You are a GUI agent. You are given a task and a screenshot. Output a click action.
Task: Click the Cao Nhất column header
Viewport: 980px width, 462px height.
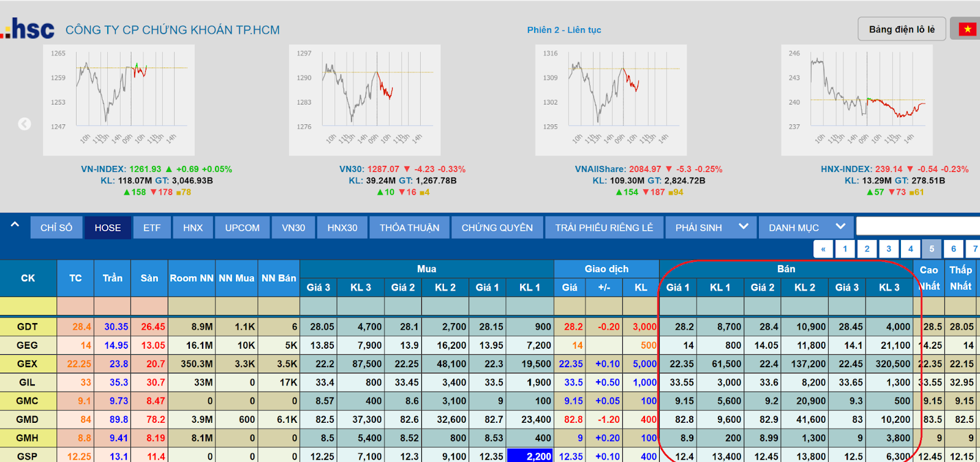pyautogui.click(x=929, y=278)
